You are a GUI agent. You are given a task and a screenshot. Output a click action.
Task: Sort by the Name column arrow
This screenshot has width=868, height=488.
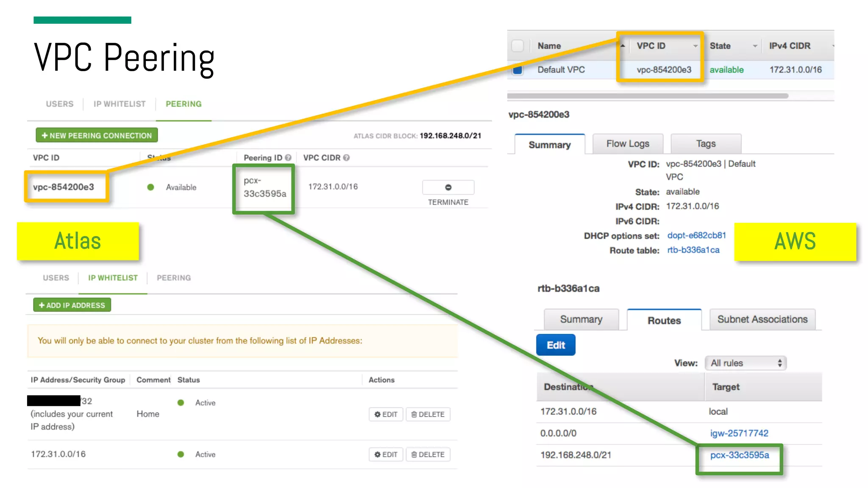tap(623, 45)
